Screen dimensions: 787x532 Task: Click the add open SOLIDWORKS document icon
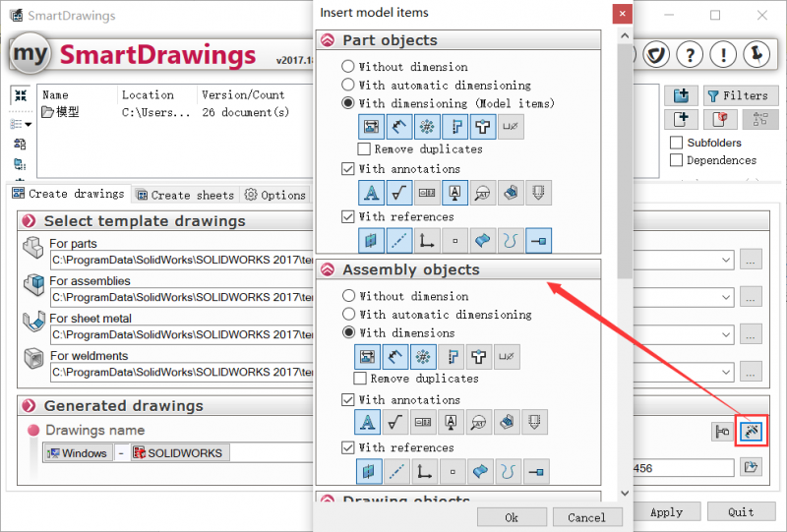point(720,119)
